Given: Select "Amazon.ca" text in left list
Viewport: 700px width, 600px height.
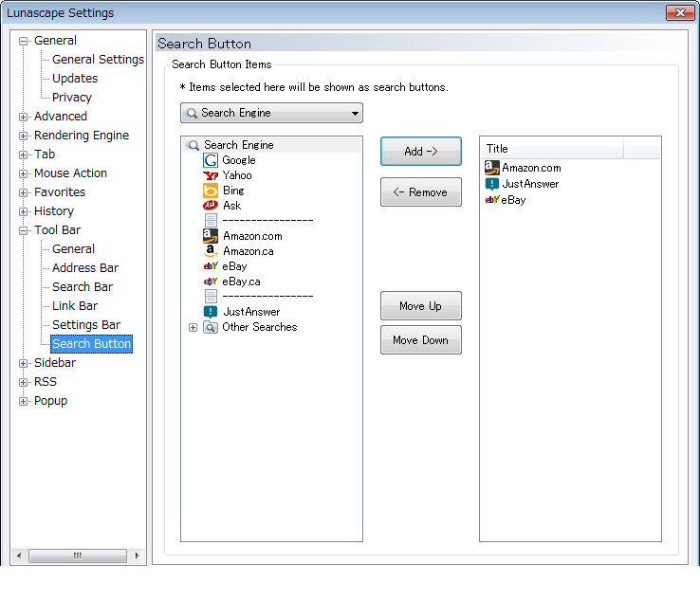Looking at the screenshot, I should coord(249,251).
